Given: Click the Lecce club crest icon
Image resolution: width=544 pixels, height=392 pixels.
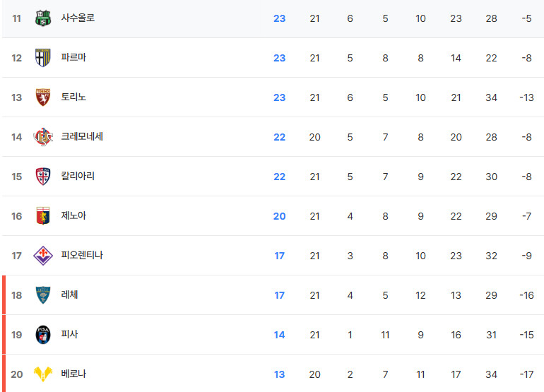Looking at the screenshot, I should coord(43,295).
